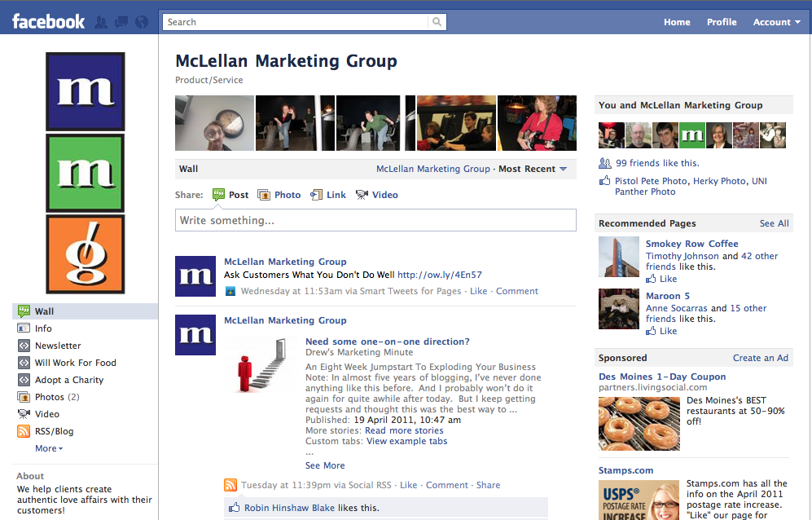Click the Adopt a Charity sidebar icon

(x=24, y=380)
